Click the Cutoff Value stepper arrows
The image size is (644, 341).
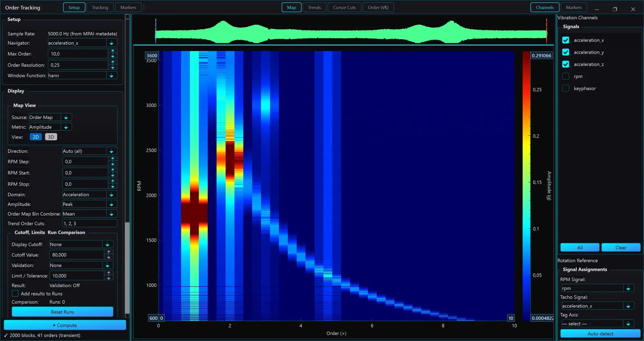(109, 255)
